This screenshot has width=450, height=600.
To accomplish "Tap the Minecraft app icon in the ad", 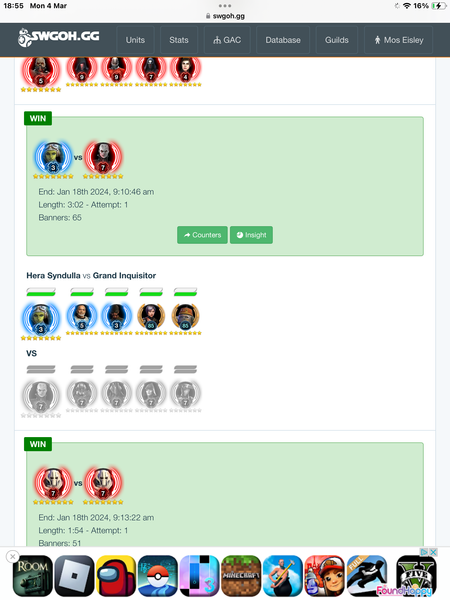I will coord(241,576).
